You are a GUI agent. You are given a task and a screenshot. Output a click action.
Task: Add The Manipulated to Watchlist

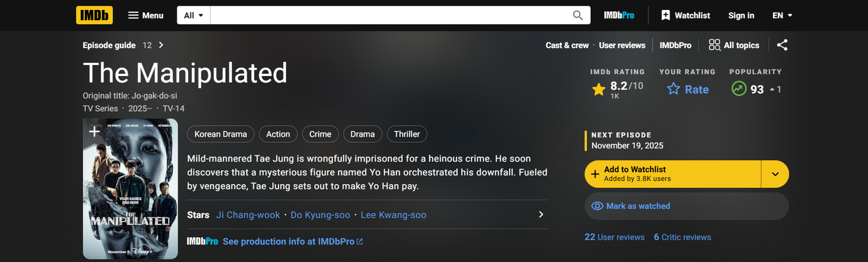(673, 174)
